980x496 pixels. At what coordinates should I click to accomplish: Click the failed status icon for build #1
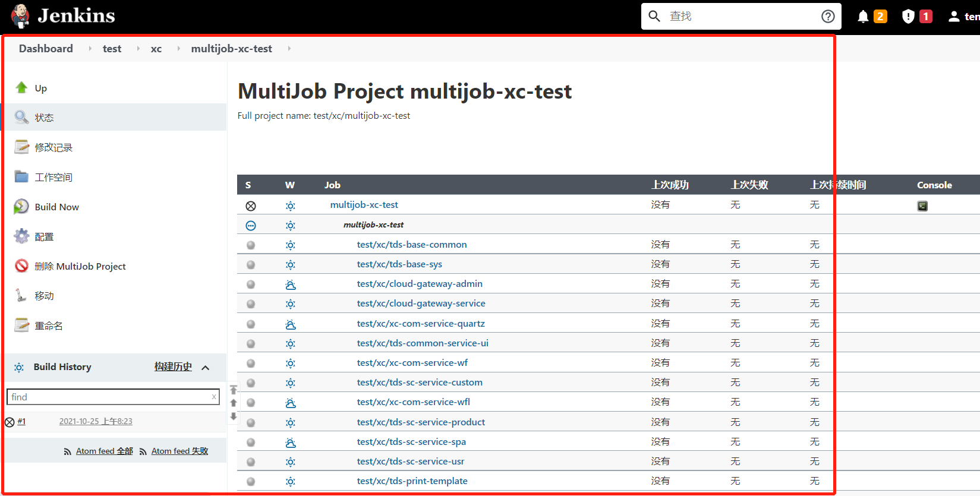(x=10, y=422)
